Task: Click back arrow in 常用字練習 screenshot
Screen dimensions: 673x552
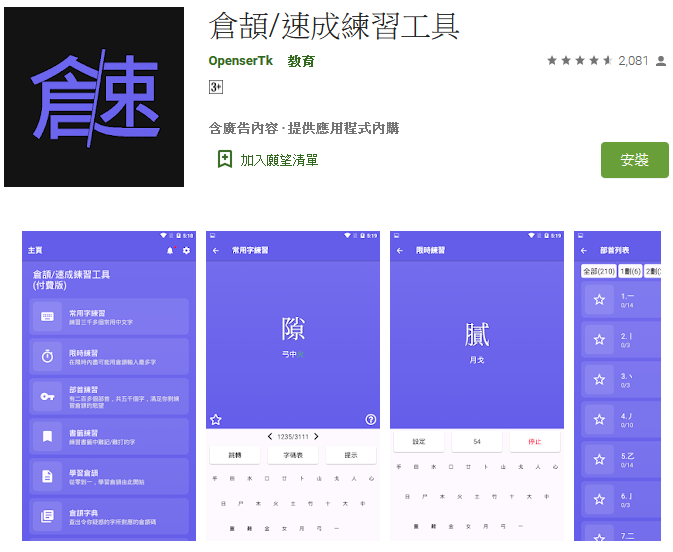Action: point(216,251)
